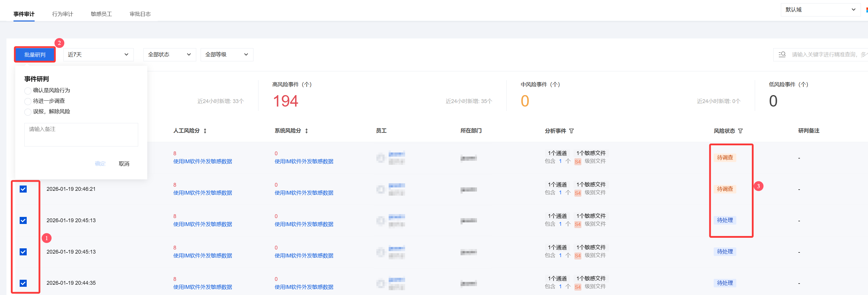Uncheck the 2026-01-19 20:46:21 event checkbox
Screen dimensions: 868x295
[x=23, y=189]
